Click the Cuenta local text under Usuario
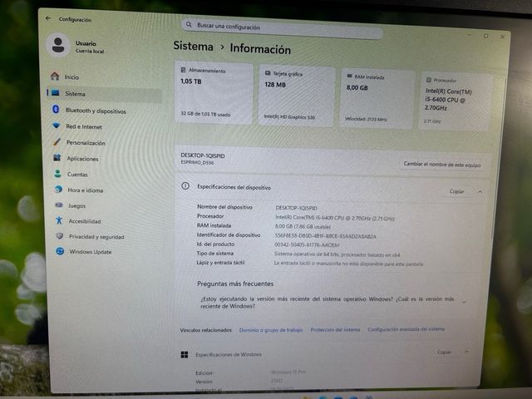 point(90,51)
